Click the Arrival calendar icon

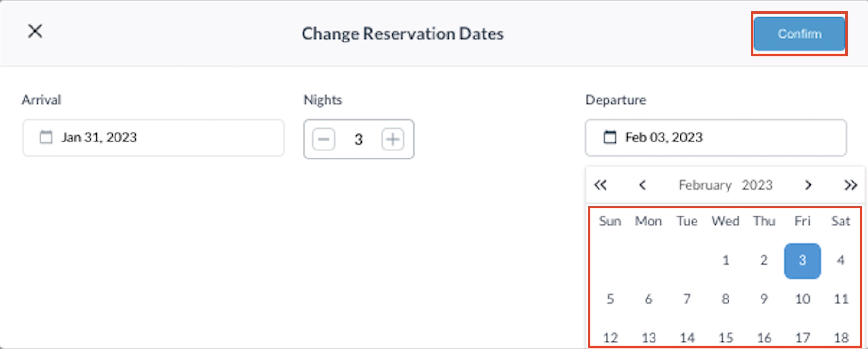[46, 137]
